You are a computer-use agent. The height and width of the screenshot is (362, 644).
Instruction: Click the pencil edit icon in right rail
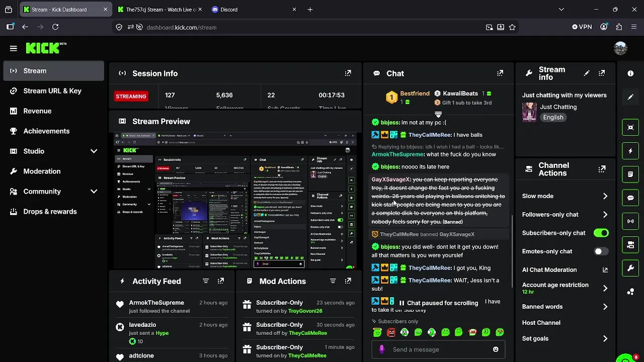(x=630, y=97)
